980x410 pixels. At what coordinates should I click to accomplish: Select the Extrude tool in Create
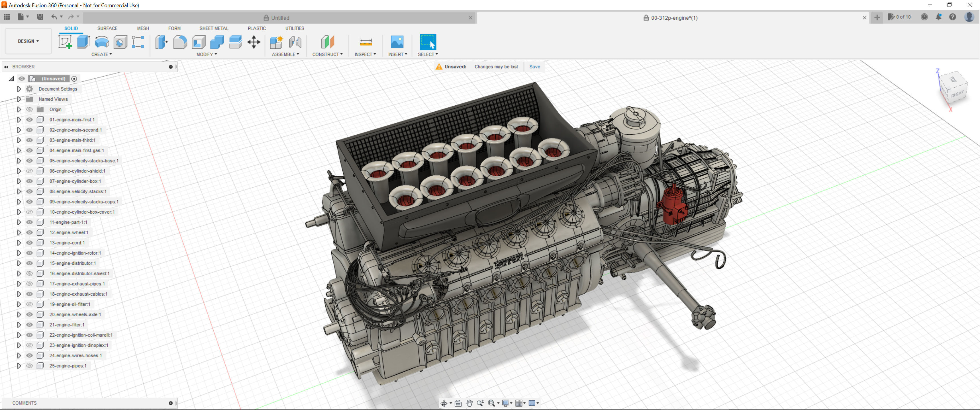click(83, 42)
